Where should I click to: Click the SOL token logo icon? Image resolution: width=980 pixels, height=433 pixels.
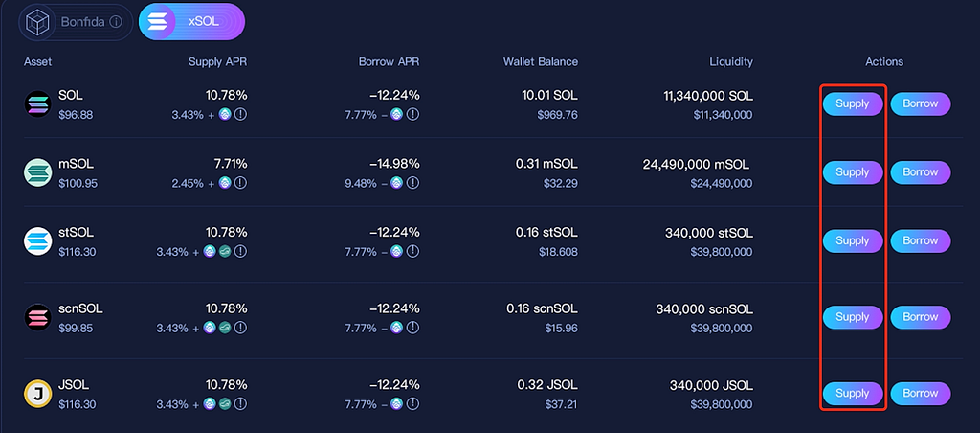[37, 104]
